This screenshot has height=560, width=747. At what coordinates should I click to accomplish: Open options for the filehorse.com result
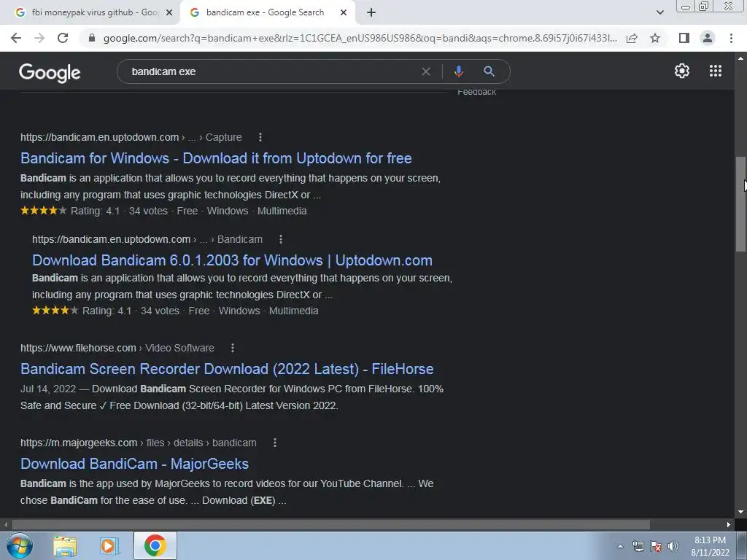click(233, 348)
